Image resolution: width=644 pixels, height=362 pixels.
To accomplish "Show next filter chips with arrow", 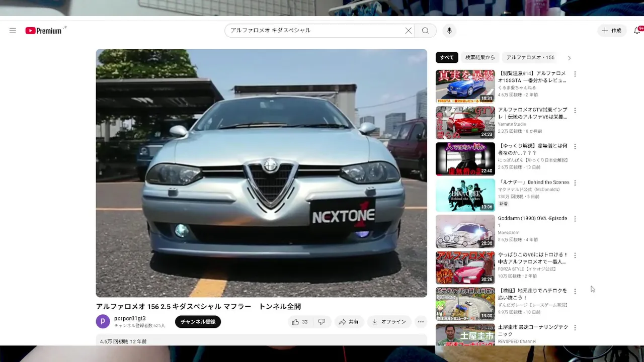I will point(569,58).
